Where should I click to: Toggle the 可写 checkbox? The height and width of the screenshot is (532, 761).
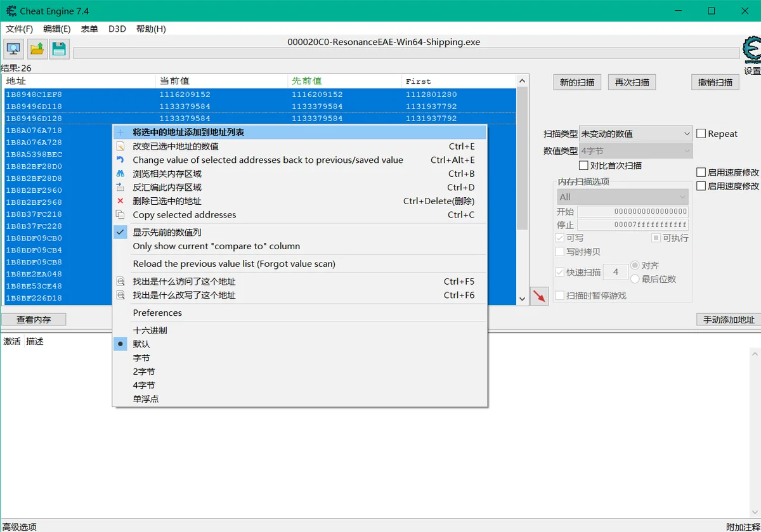[x=559, y=238]
